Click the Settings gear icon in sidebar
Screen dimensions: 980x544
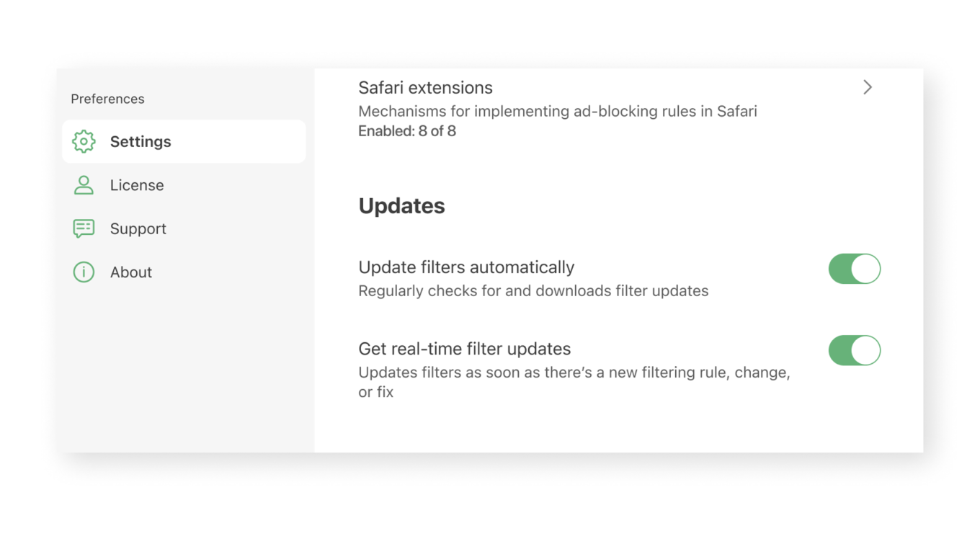pos(84,142)
